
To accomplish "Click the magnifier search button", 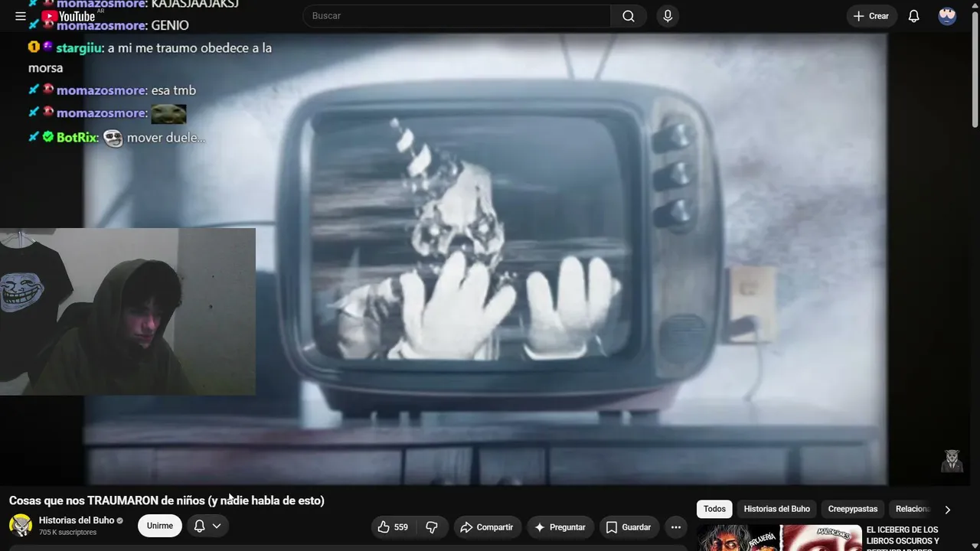I will (629, 16).
